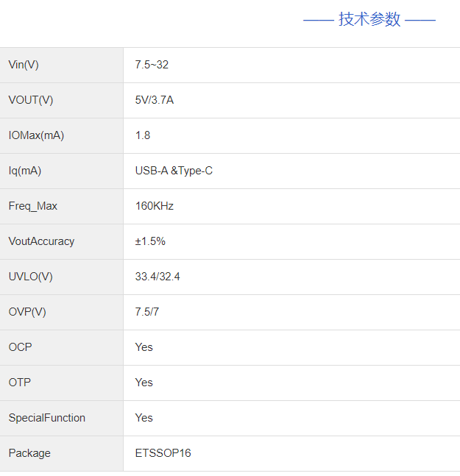Click the VoutAccuracy row label
The width and height of the screenshot is (460, 476).
tap(41, 241)
